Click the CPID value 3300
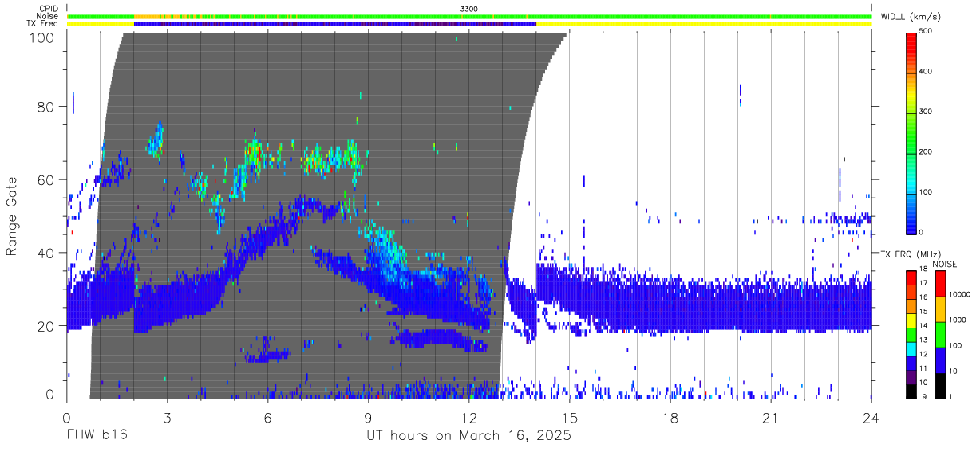The image size is (980, 452). tap(469, 8)
